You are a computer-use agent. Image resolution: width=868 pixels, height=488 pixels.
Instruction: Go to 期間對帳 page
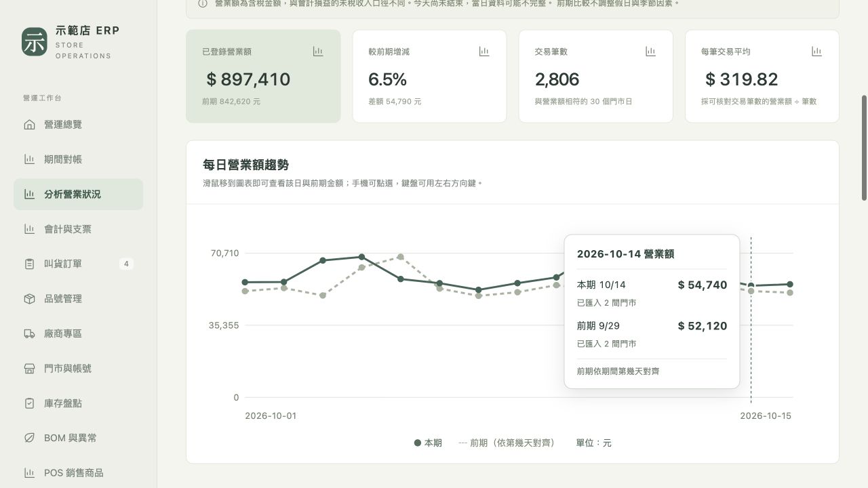pos(78,159)
